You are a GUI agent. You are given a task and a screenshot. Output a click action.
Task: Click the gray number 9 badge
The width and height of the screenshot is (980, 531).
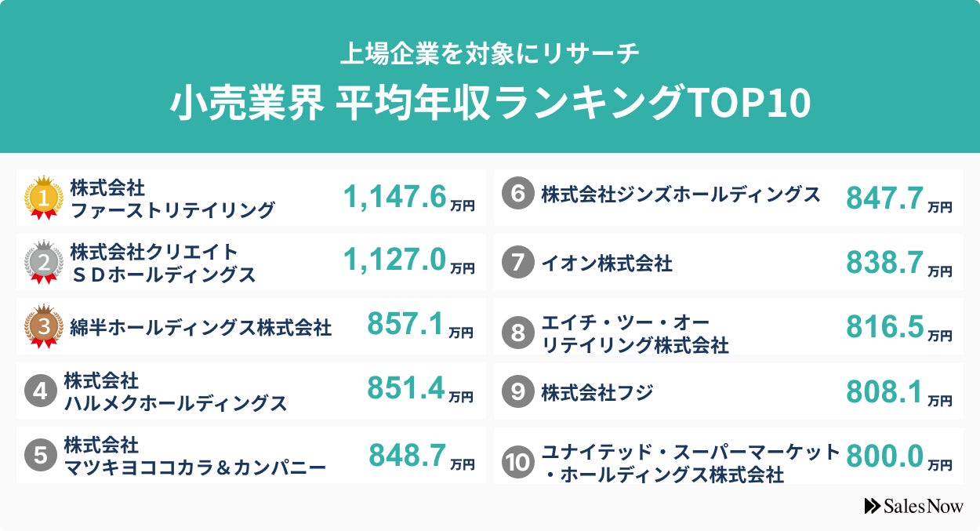(x=517, y=392)
